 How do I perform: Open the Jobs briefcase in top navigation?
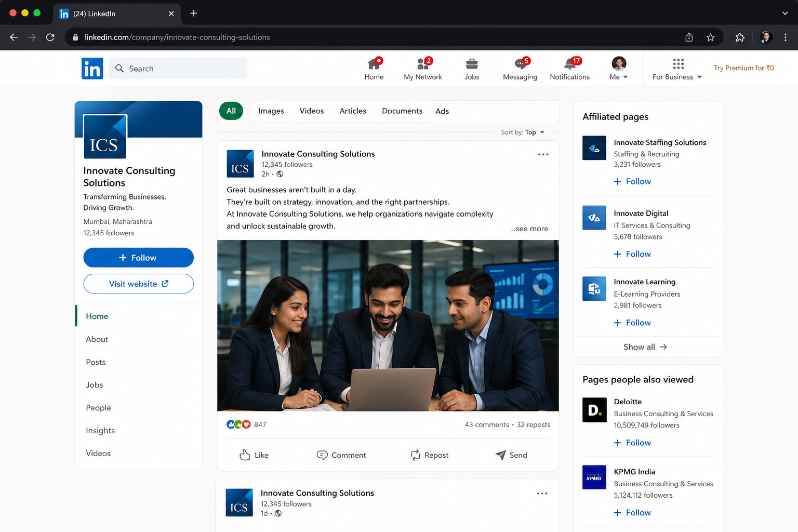coord(472,69)
